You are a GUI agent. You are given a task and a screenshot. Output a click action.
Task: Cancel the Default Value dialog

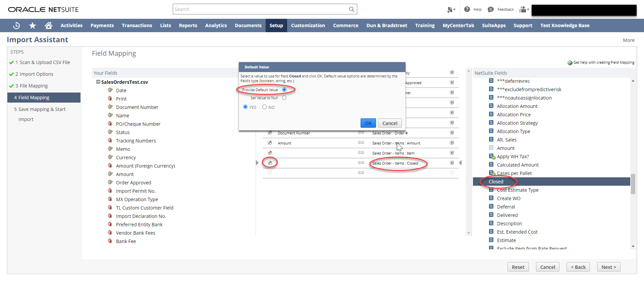point(390,123)
